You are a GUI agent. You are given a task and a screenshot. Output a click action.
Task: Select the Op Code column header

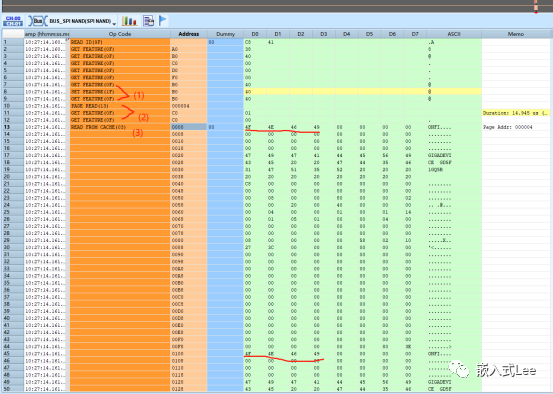[120, 34]
